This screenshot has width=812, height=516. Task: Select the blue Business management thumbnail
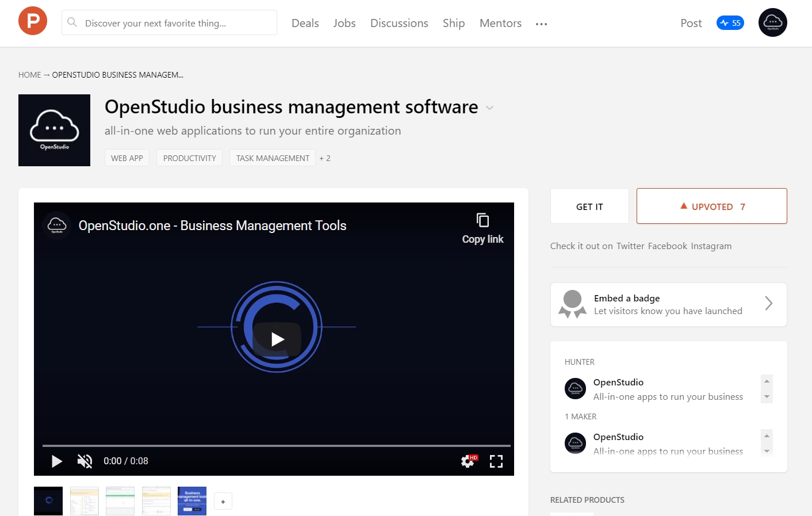[192, 501]
